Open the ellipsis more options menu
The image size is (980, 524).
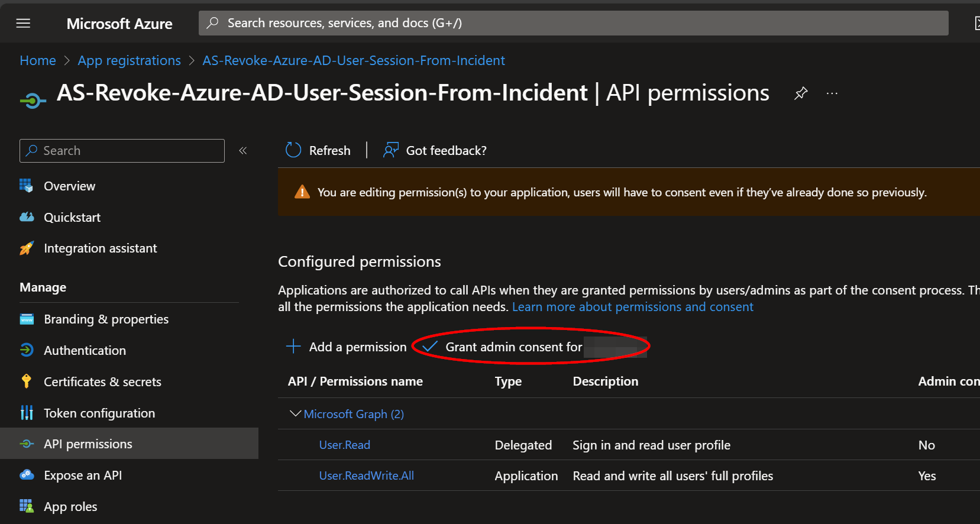tap(832, 93)
